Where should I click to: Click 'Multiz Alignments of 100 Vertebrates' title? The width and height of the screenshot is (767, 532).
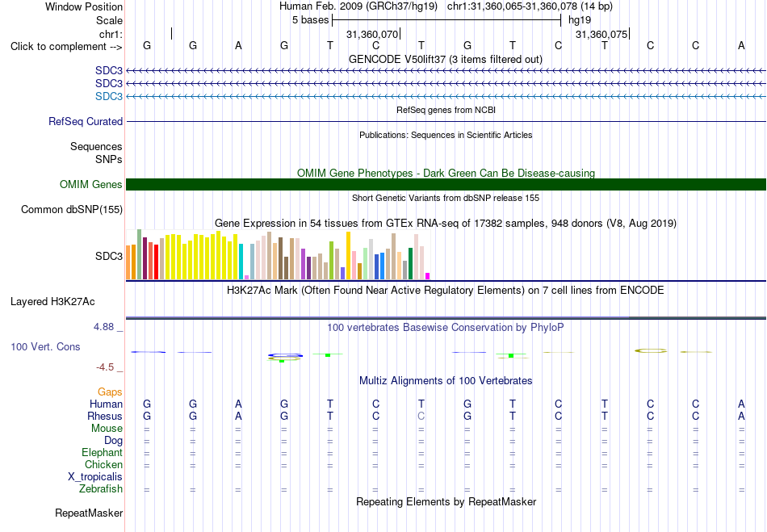[x=446, y=381]
